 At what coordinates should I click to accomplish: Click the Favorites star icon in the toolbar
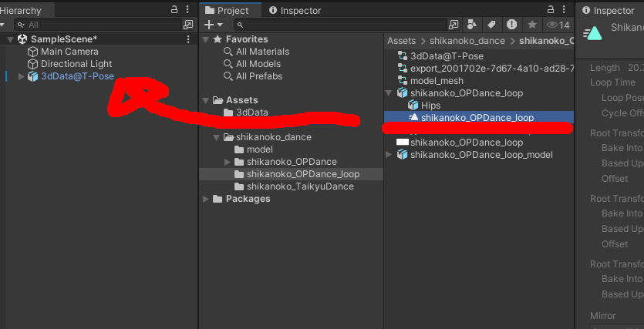click(x=532, y=25)
